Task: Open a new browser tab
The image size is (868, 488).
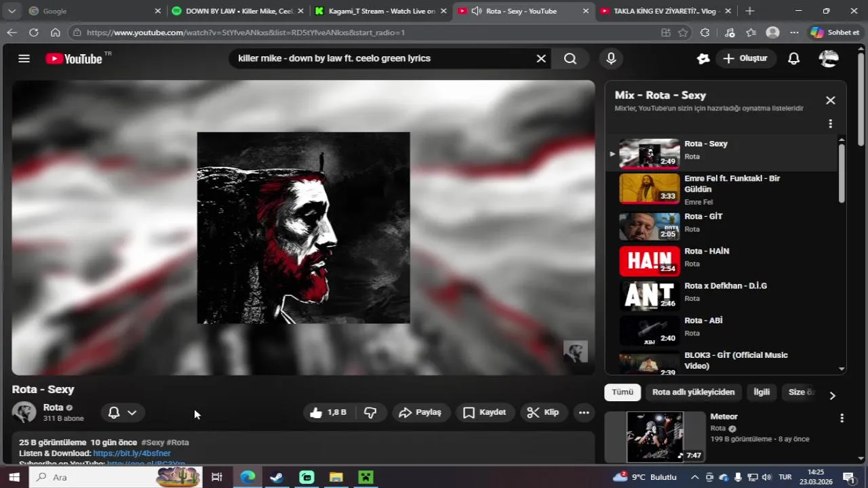Action: (x=749, y=11)
